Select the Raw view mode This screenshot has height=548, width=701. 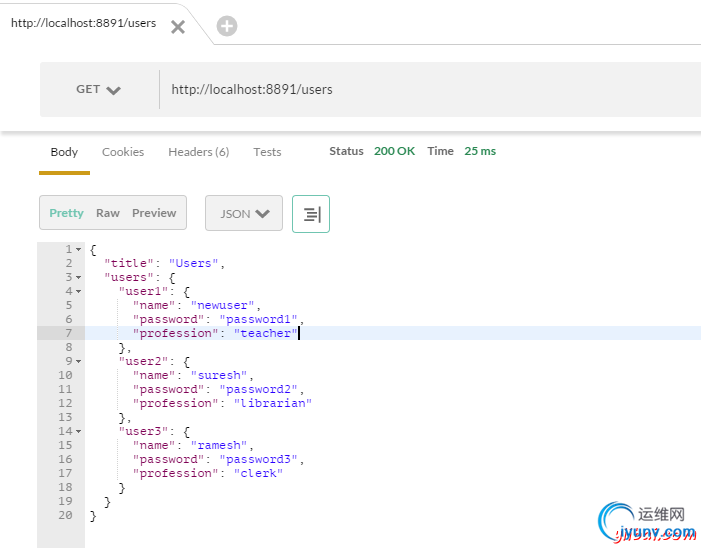tap(108, 213)
